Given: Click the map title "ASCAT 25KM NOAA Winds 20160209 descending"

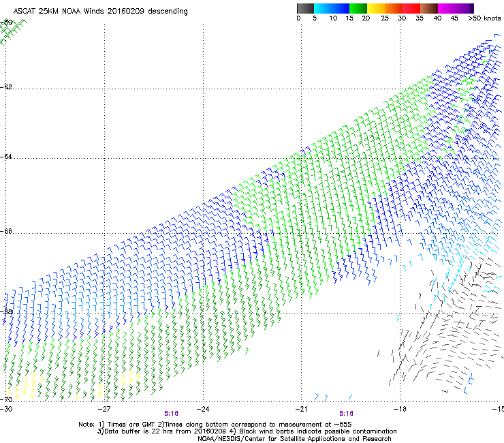Looking at the screenshot, I should (x=100, y=11).
